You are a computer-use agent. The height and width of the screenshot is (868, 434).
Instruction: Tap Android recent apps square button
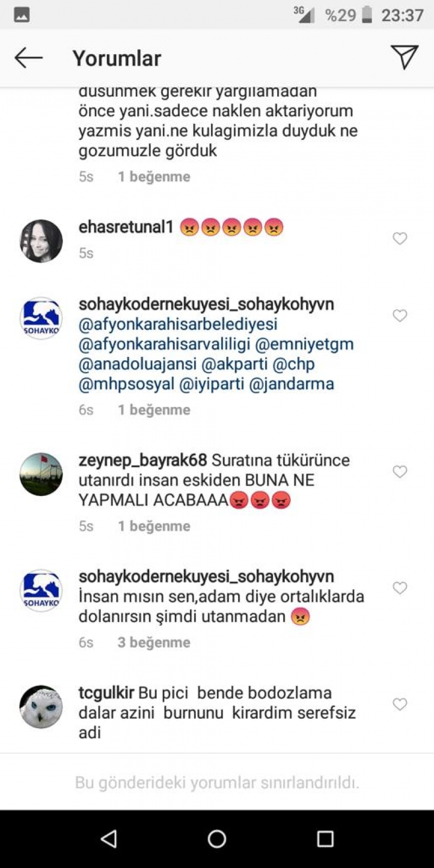(325, 839)
